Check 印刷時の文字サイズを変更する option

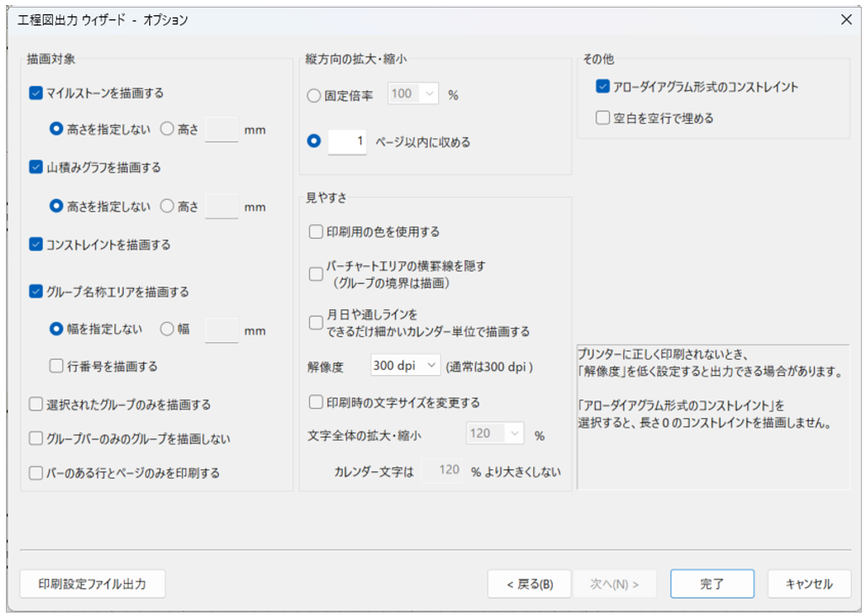click(x=317, y=403)
